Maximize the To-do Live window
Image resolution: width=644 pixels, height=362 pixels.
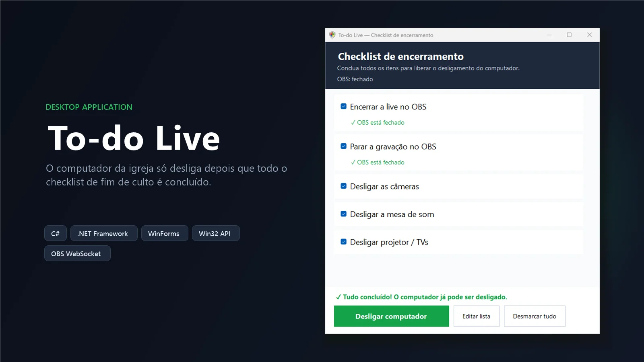pyautogui.click(x=569, y=35)
